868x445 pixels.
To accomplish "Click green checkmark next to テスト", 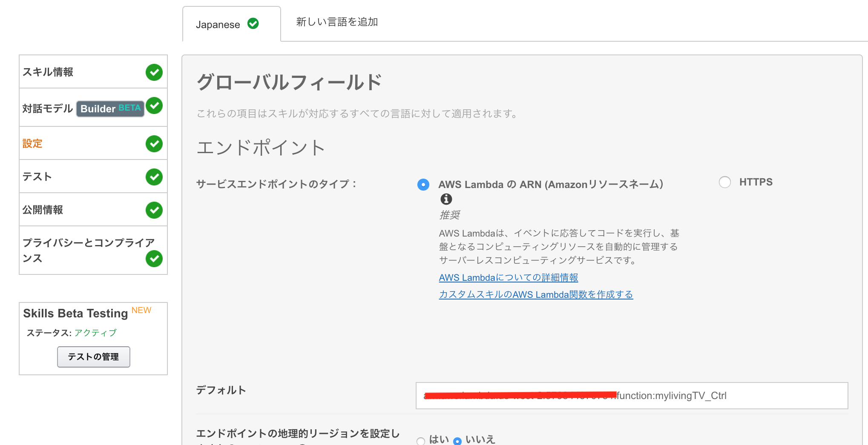I will (x=154, y=177).
